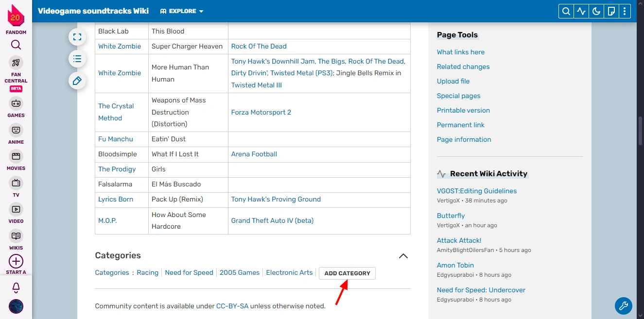The width and height of the screenshot is (644, 319).
Task: Toggle dark mode moon icon
Action: pyautogui.click(x=596, y=11)
